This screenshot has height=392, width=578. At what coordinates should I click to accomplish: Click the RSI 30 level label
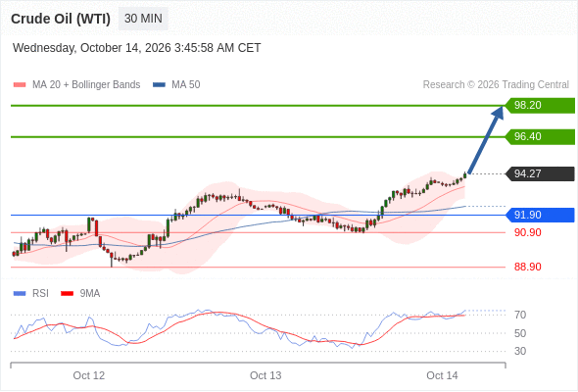click(520, 351)
